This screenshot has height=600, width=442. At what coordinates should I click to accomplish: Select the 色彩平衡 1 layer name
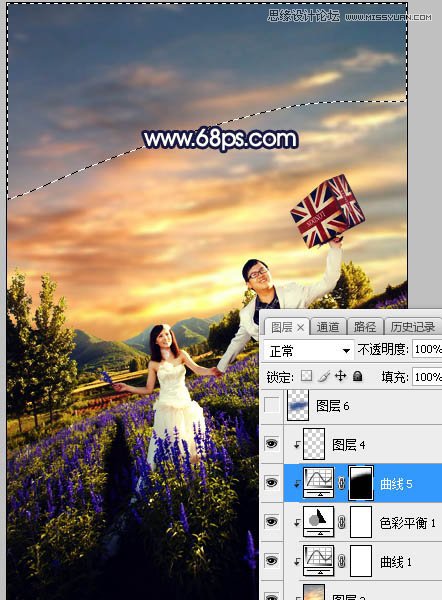(408, 523)
